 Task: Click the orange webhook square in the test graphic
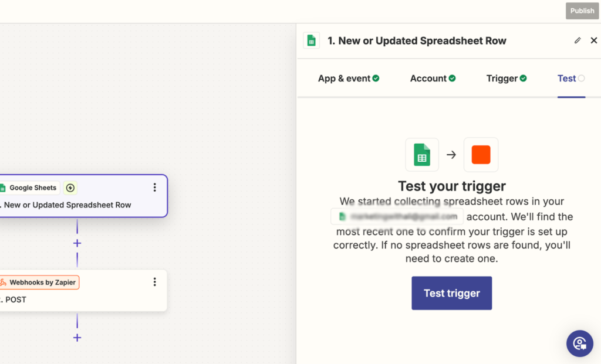point(481,154)
